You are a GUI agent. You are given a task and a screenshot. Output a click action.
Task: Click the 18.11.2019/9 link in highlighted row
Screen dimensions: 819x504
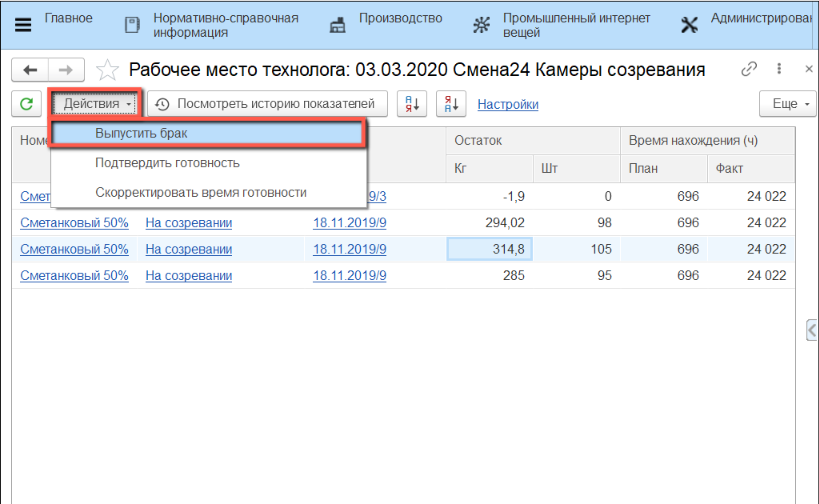[x=349, y=249]
